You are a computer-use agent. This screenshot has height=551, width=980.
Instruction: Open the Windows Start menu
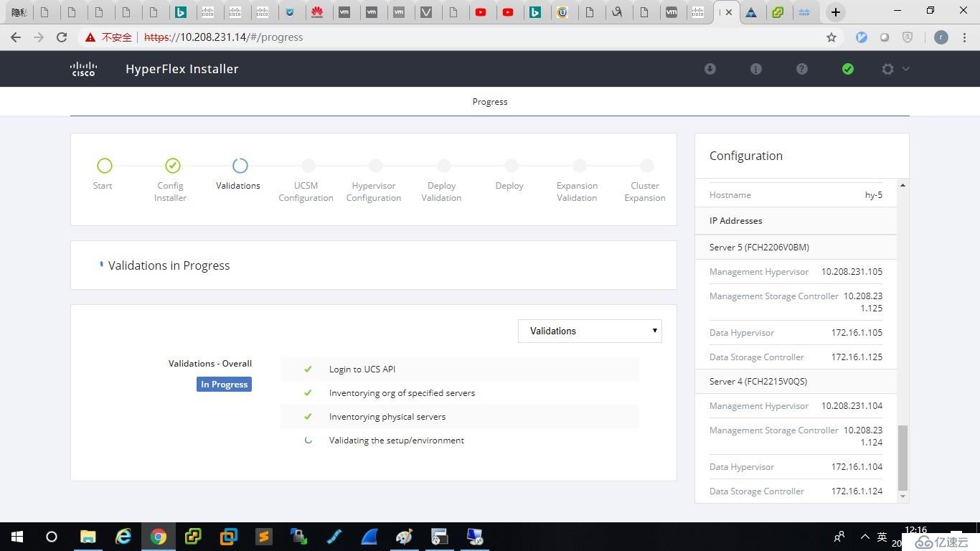point(17,537)
